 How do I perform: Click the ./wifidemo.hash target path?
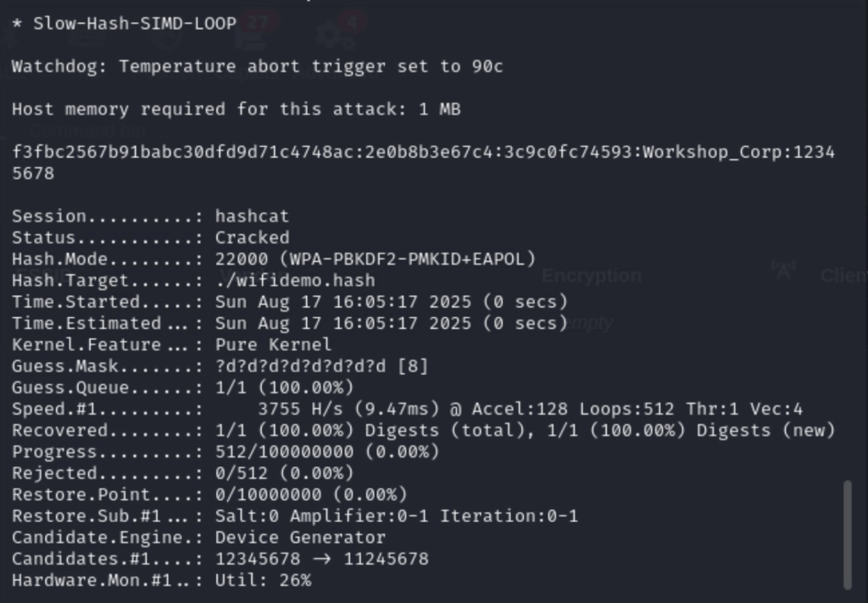pos(294,281)
